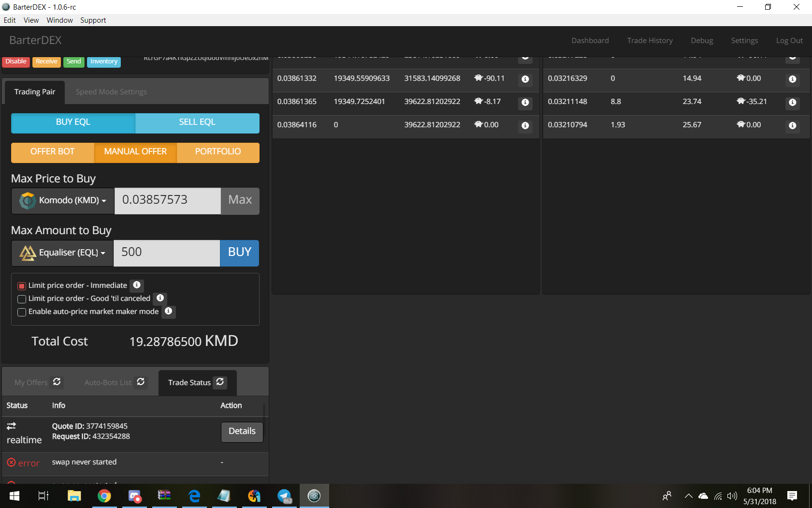Open the Komodo (KMD) coin dropdown

pyautogui.click(x=63, y=201)
